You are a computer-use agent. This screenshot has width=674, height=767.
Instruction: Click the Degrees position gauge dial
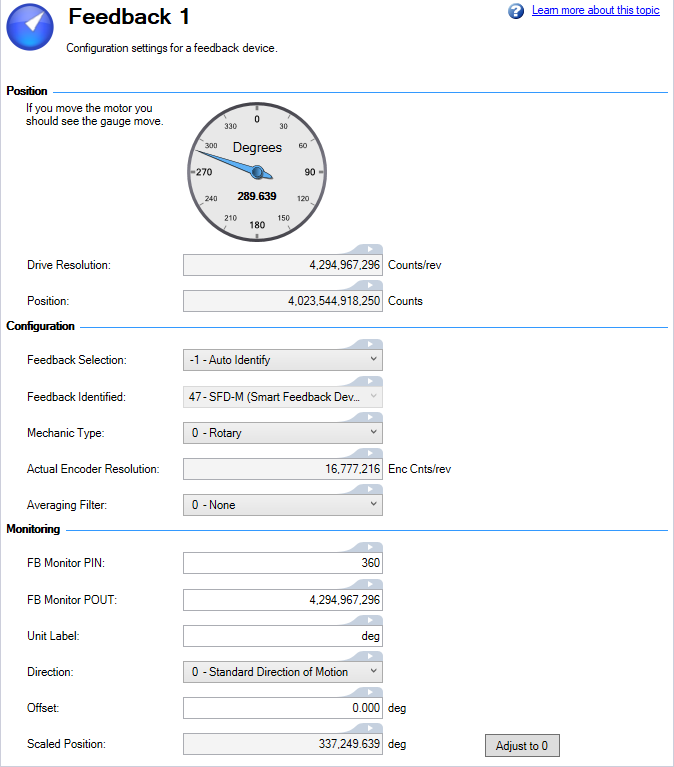pyautogui.click(x=257, y=172)
